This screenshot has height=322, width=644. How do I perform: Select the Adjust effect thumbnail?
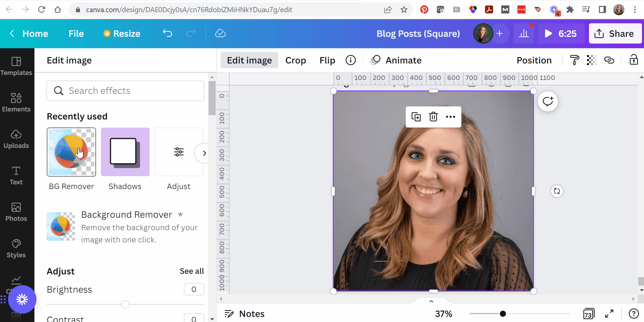(179, 152)
